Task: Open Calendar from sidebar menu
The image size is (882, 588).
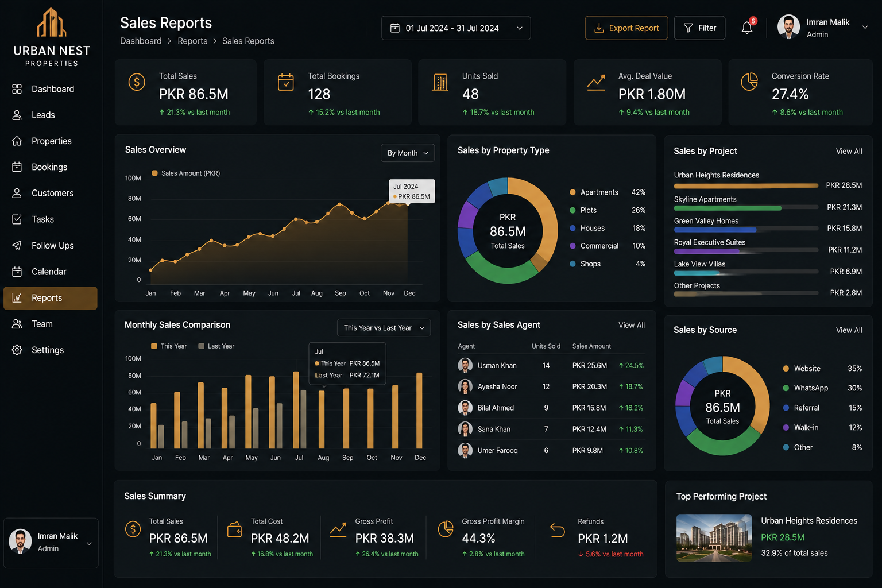Action: click(49, 272)
